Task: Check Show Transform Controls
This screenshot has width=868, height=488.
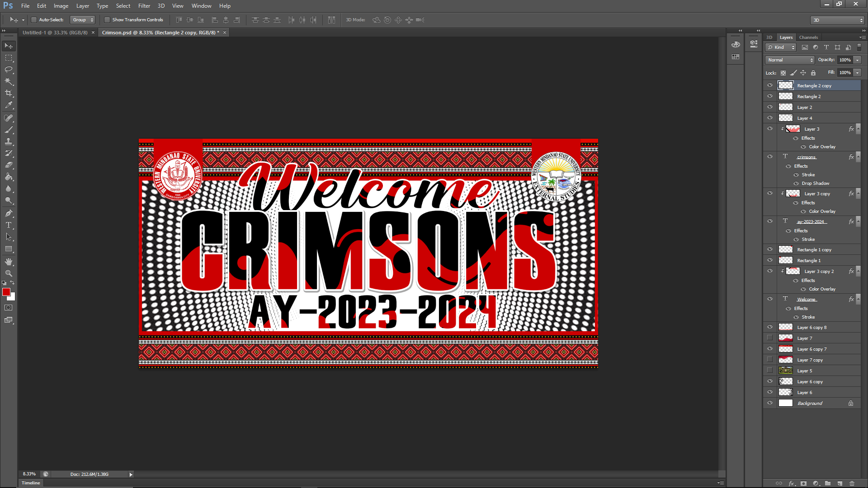Action: (107, 20)
